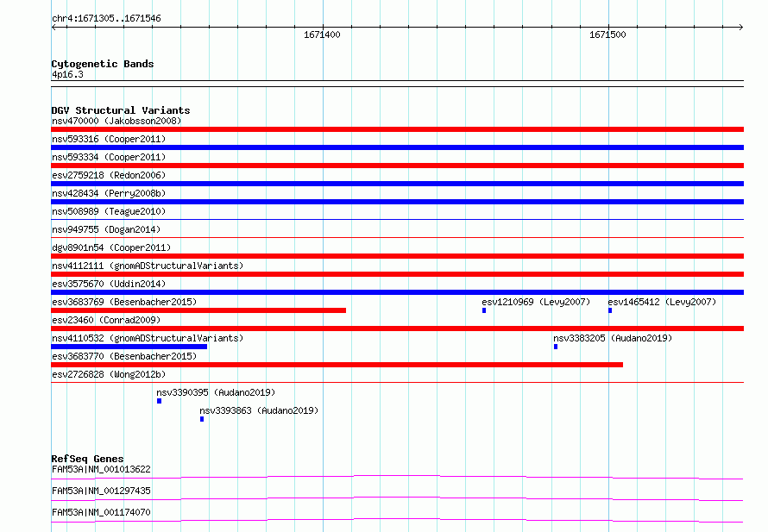Click the esv2726828 (Wong2012b) label
The image size is (768, 532).
pyautogui.click(x=109, y=374)
